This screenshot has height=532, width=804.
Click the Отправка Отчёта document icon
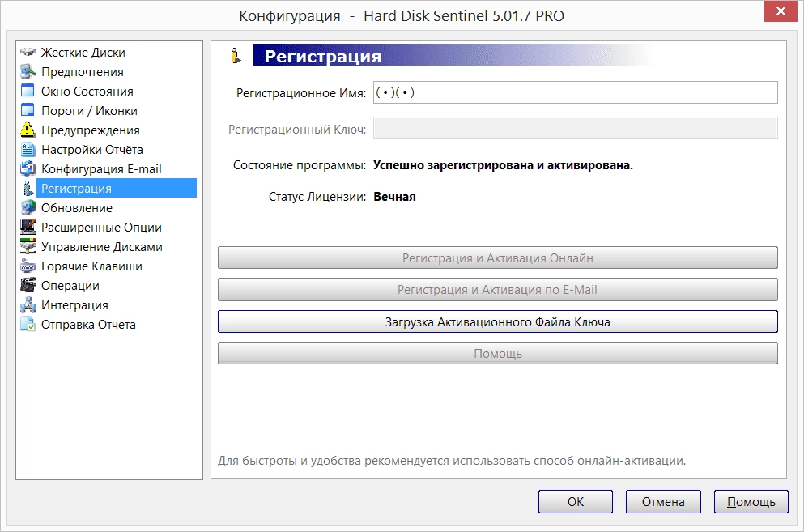28,325
